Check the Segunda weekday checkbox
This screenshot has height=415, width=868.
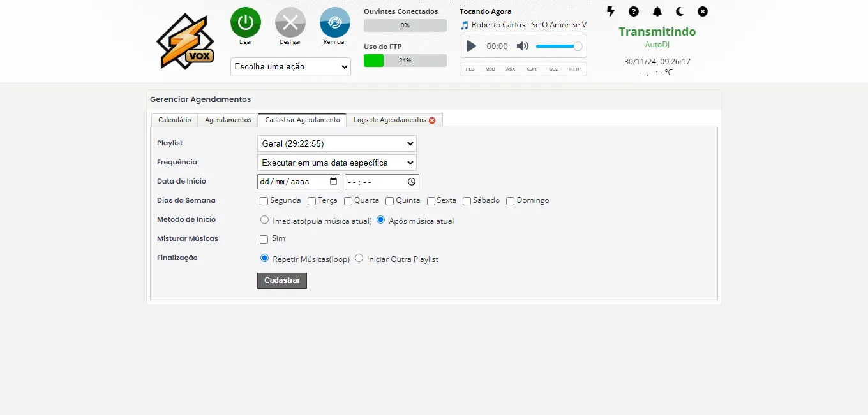coord(264,201)
